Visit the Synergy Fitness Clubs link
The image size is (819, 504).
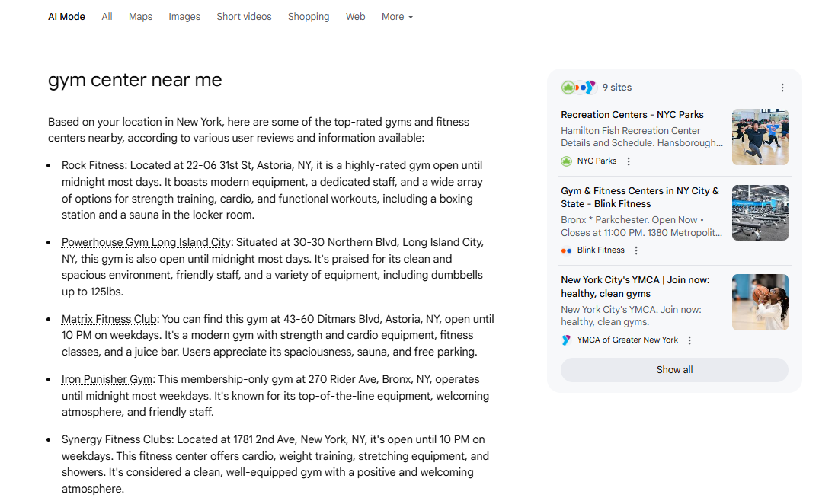[117, 439]
